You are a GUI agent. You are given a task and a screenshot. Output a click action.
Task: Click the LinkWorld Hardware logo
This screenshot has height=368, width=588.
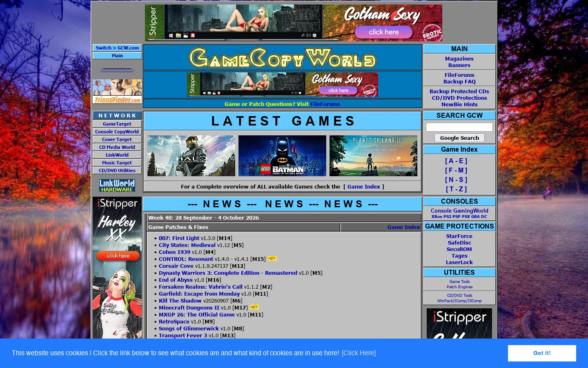click(x=117, y=185)
